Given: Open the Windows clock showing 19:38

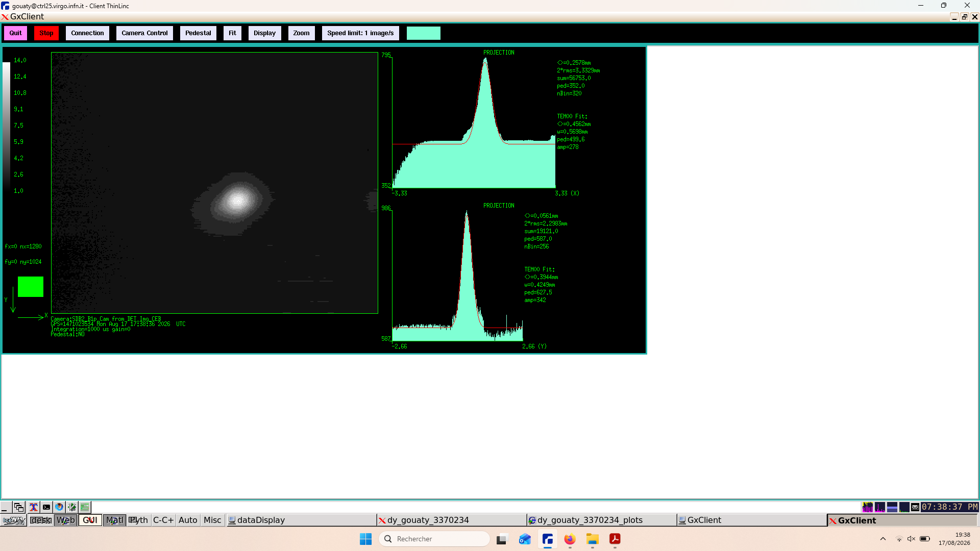Looking at the screenshot, I should (954, 539).
